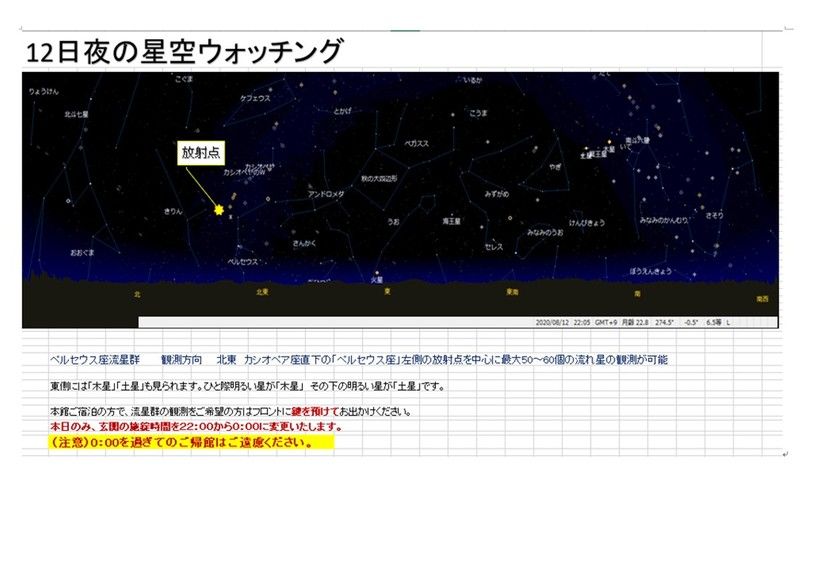
Task: Click the ペルセウス constellation label
Action: pos(243,261)
